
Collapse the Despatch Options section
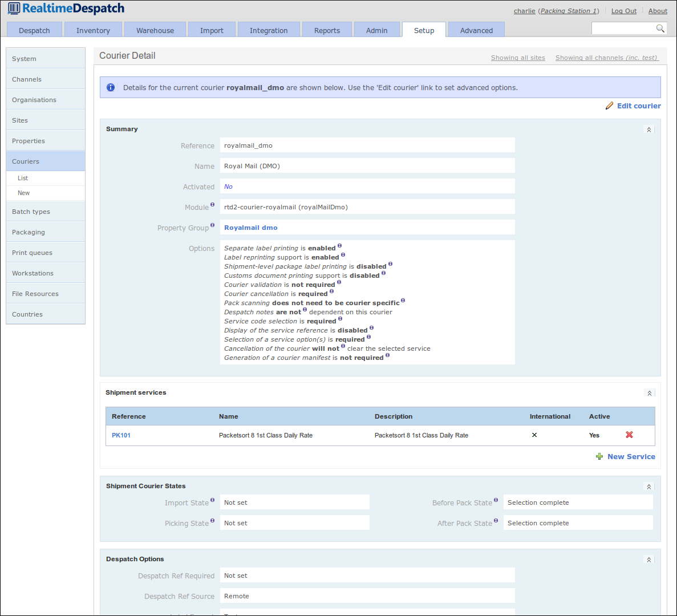tap(648, 560)
